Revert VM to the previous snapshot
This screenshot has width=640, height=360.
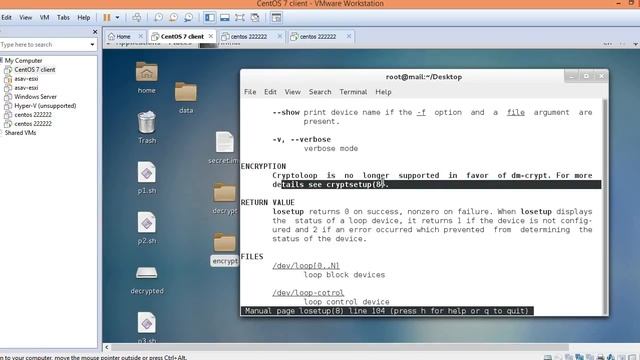pos(173,18)
